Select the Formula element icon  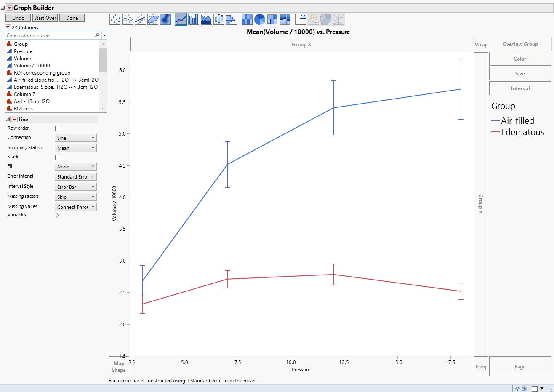(x=314, y=19)
